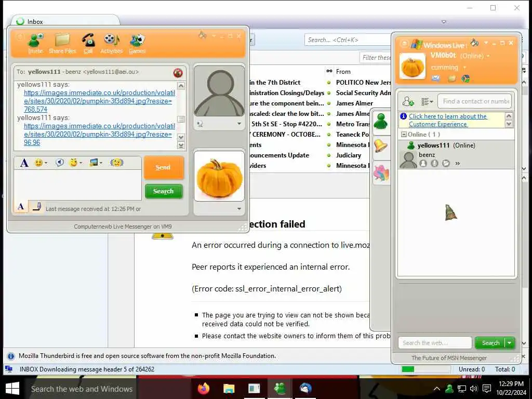Screen dimensions: 532x399
Task: Click the Find a contact field
Action: coord(475,101)
